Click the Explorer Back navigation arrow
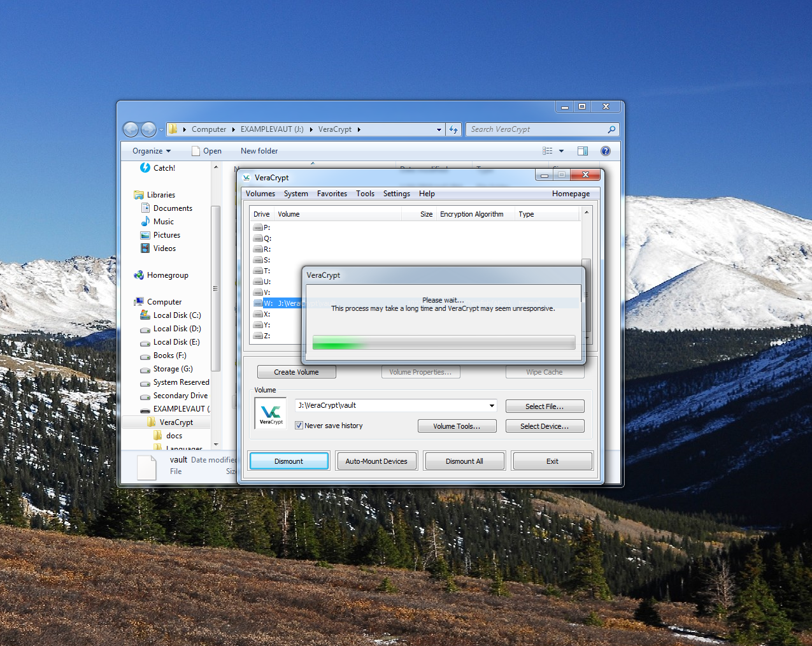Viewport: 812px width, 646px height. (131, 129)
